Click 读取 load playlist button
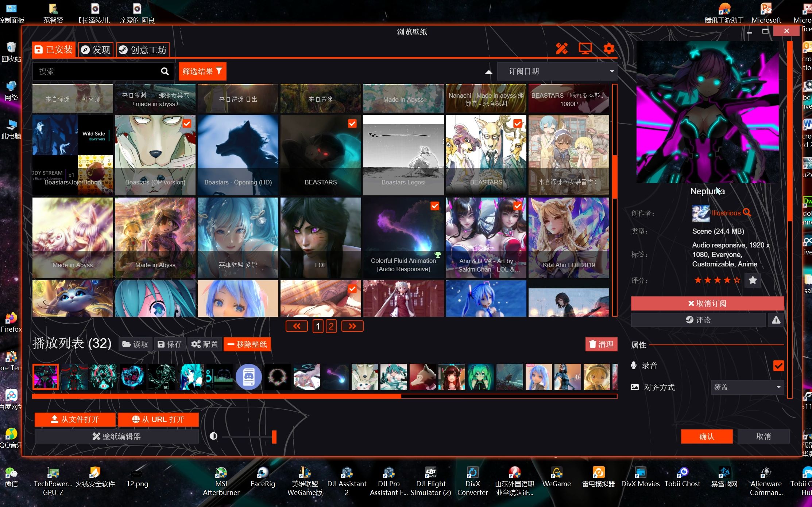The image size is (812, 507). pyautogui.click(x=135, y=344)
